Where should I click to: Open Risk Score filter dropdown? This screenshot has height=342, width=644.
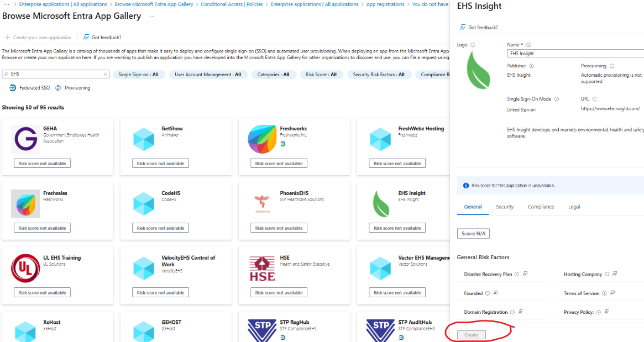(x=321, y=75)
